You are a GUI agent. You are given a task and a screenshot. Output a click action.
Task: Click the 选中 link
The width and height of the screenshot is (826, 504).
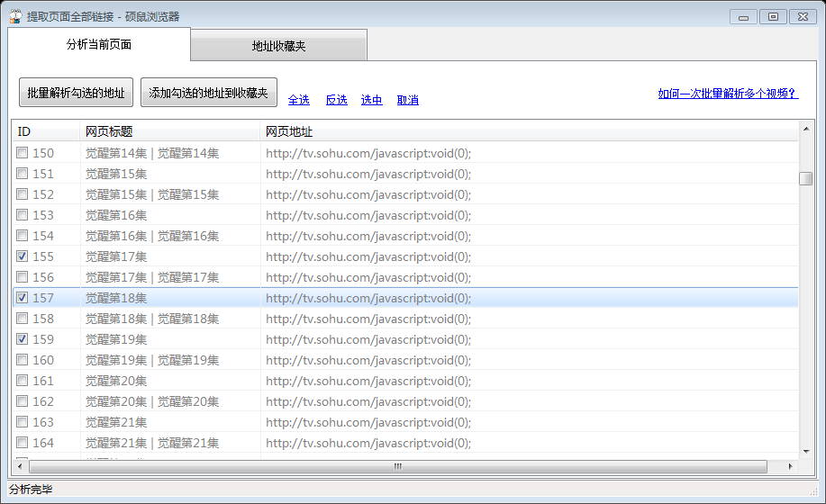pyautogui.click(x=371, y=100)
